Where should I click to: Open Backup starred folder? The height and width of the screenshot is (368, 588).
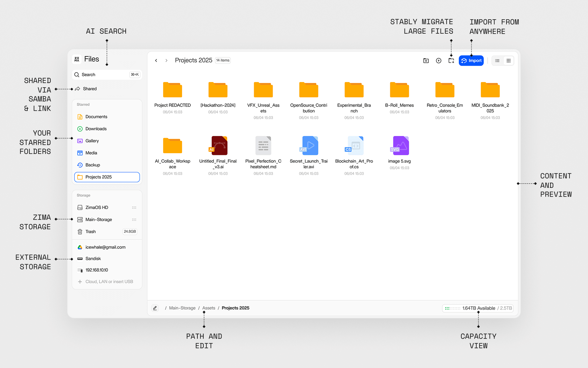click(x=107, y=165)
